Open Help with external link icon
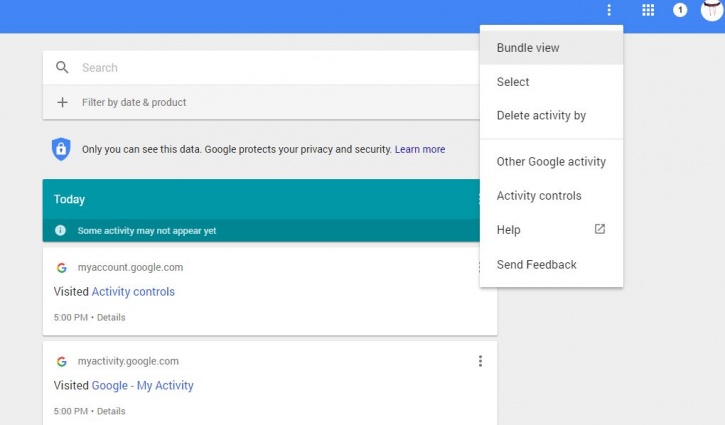Viewport: 725px width, 425px height. [551, 230]
